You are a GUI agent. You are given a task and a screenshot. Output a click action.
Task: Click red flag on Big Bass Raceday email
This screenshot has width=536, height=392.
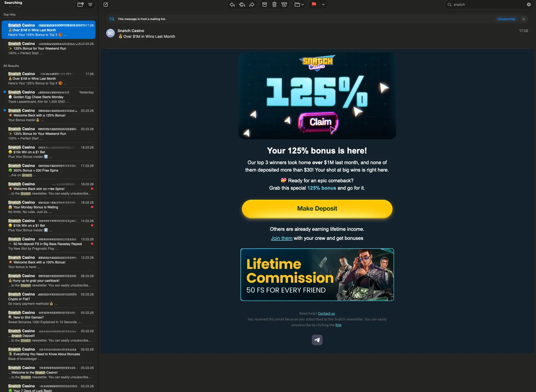[92, 244]
